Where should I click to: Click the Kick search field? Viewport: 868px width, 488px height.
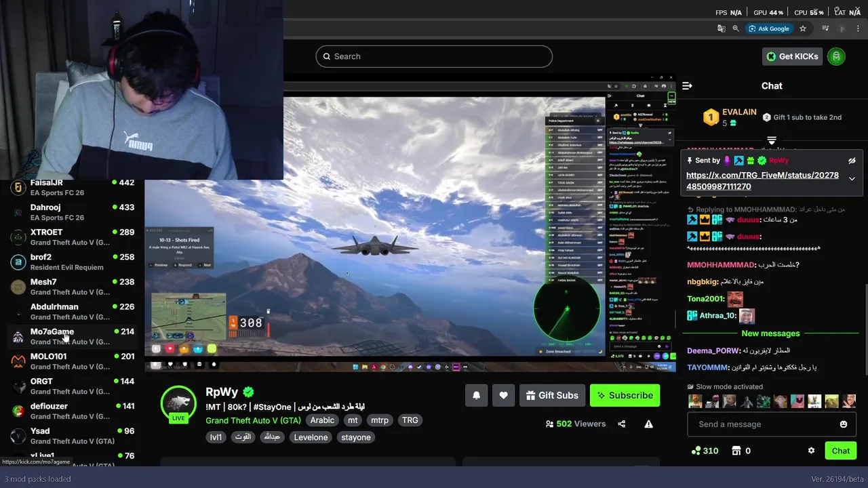click(x=434, y=56)
